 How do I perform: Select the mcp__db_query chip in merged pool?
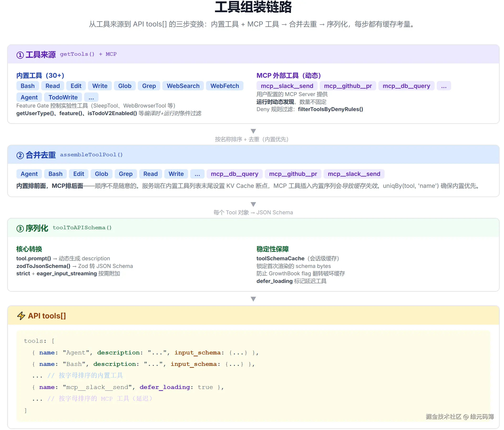pyautogui.click(x=234, y=174)
